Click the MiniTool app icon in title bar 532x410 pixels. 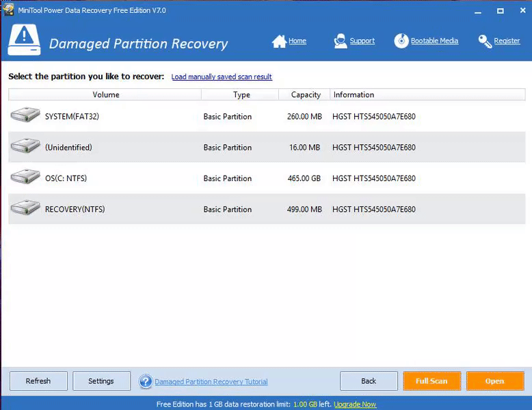(9, 10)
